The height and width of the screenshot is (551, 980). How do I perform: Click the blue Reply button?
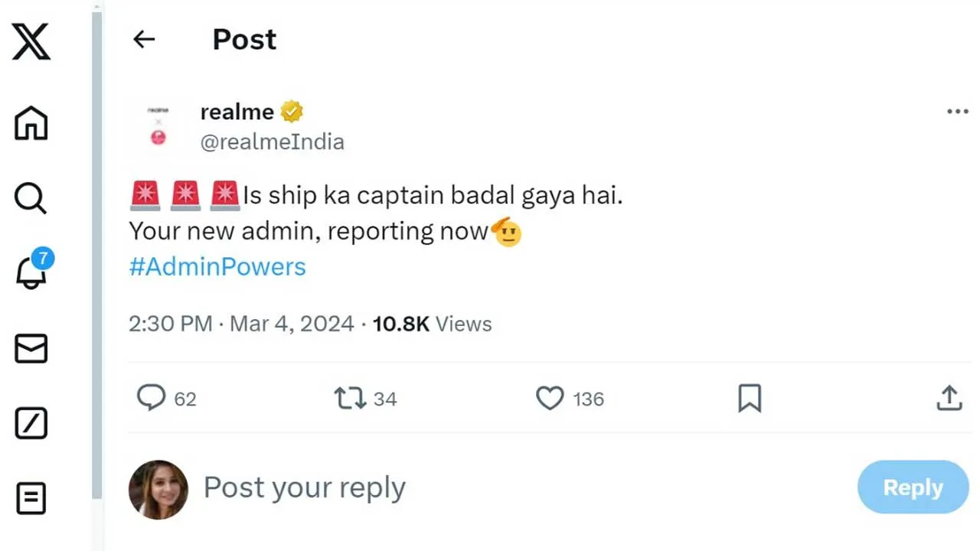tap(913, 487)
